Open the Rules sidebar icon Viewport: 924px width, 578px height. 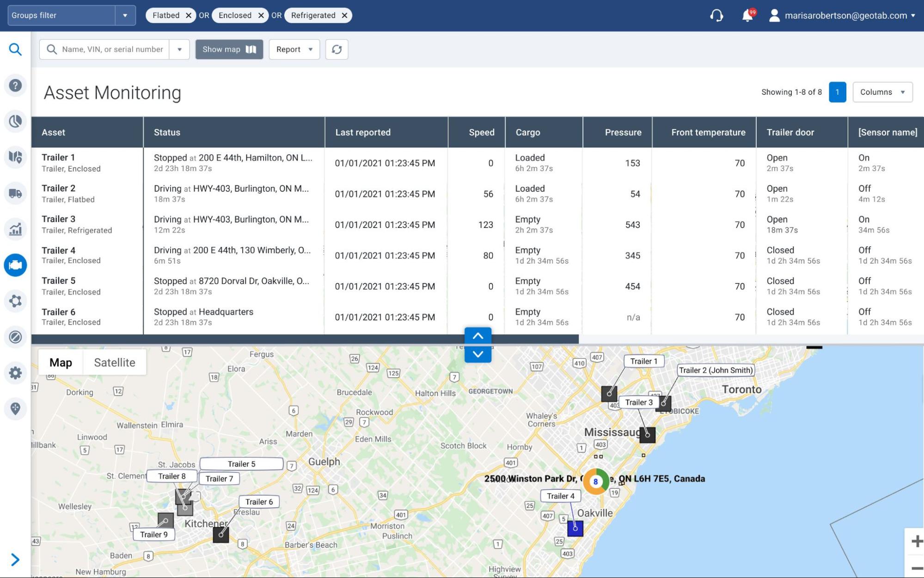(15, 337)
